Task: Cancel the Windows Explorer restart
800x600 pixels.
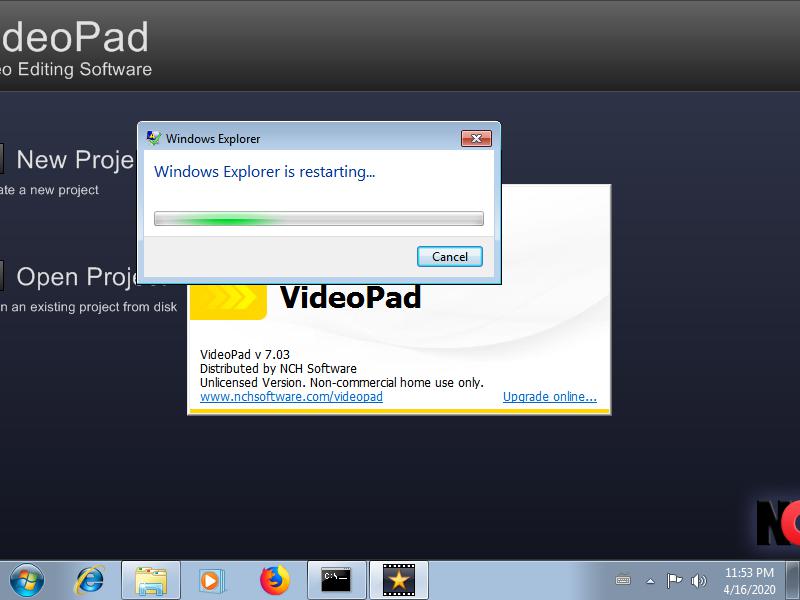Action: pyautogui.click(x=449, y=256)
